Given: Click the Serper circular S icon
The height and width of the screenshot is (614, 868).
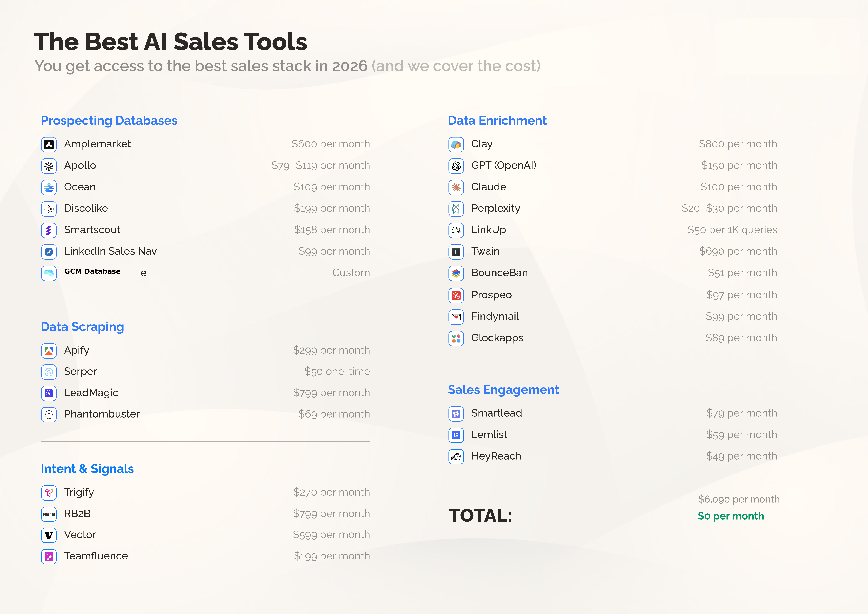Looking at the screenshot, I should (x=49, y=372).
